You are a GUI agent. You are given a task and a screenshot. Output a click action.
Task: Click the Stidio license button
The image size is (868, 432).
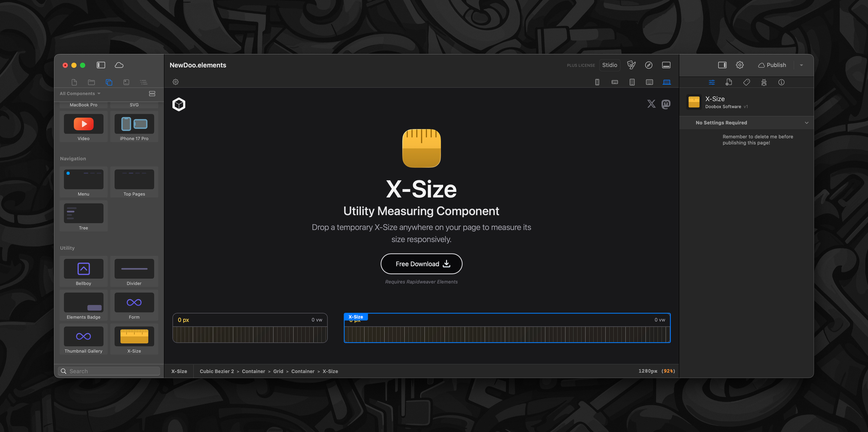[609, 65]
